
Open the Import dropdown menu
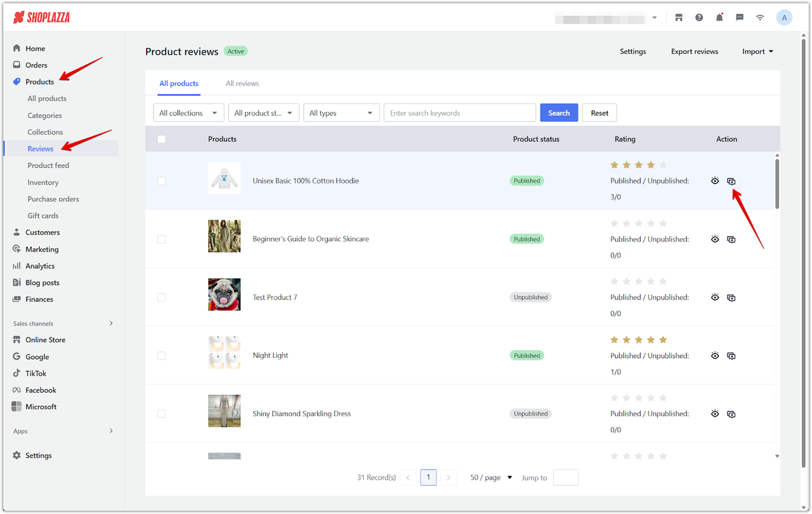[x=757, y=51]
